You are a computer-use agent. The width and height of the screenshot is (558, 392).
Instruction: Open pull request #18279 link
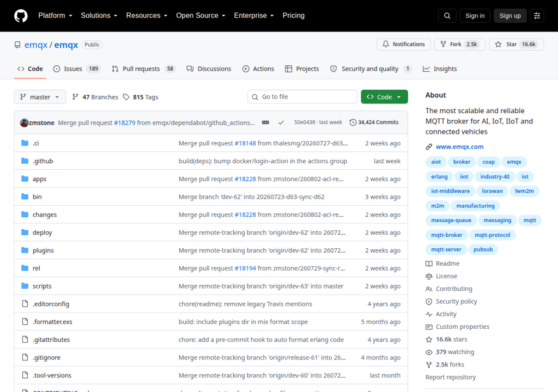pyautogui.click(x=125, y=122)
